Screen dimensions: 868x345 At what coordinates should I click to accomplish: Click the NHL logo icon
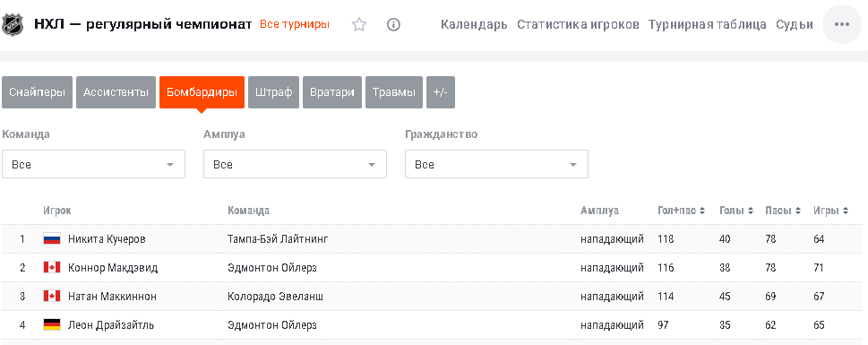point(13,25)
